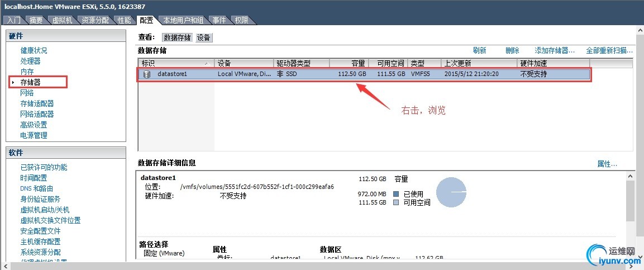This screenshot has width=644, height=270.
Task: Open the 权限 tab
Action: (x=241, y=20)
